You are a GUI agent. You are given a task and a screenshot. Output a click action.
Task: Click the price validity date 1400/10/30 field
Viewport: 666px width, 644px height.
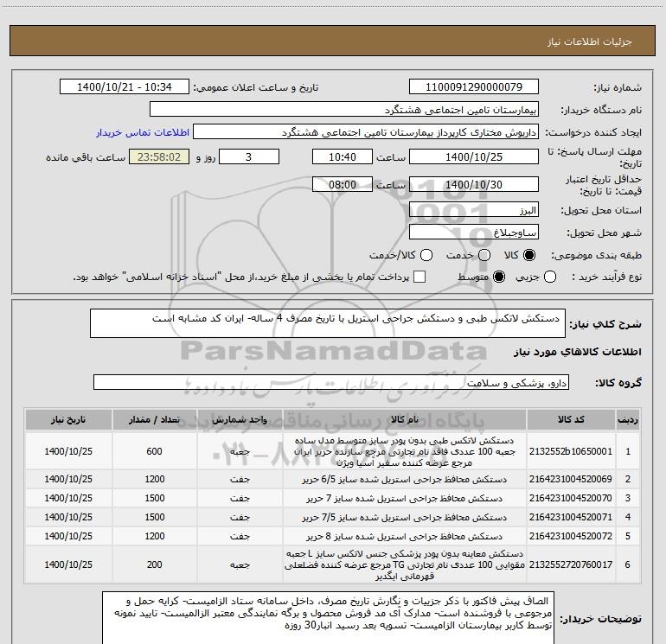click(x=474, y=185)
